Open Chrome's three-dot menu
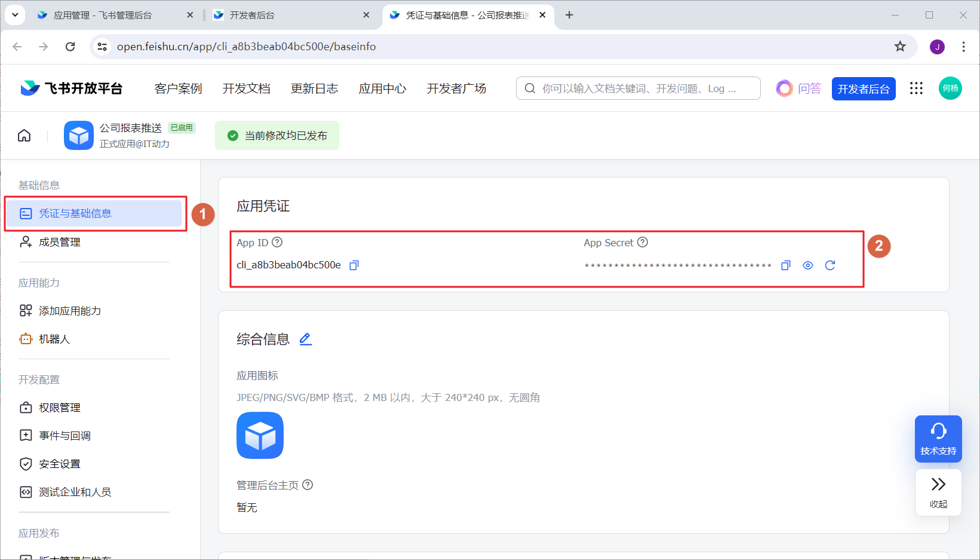The image size is (980, 560). pyautogui.click(x=963, y=47)
